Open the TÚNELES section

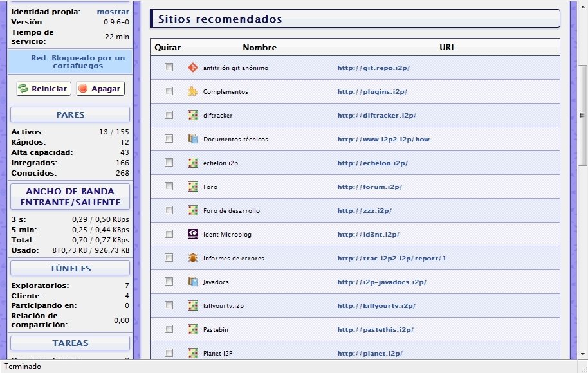[x=70, y=268]
